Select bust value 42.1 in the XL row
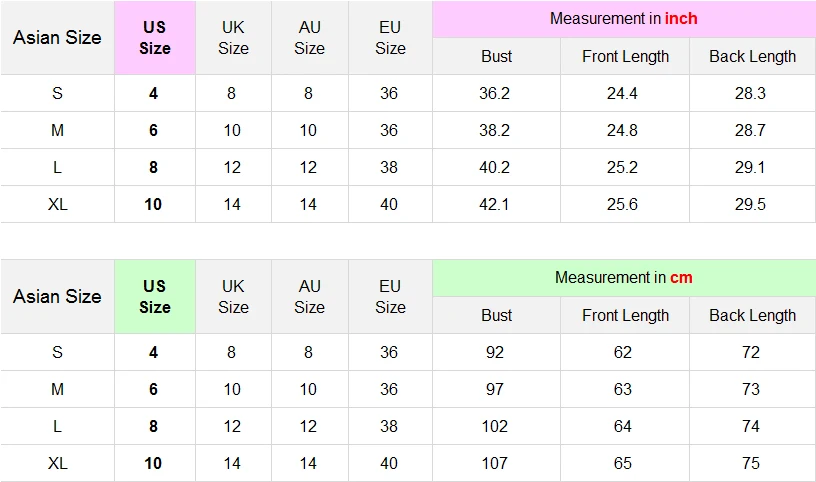Screen dimensions: 816x482 [494, 204]
